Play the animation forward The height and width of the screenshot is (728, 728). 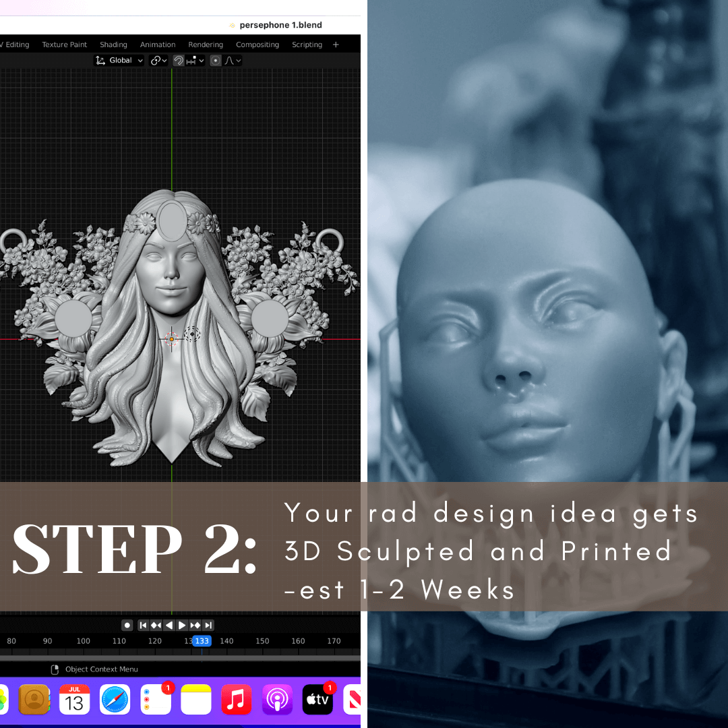click(x=182, y=625)
